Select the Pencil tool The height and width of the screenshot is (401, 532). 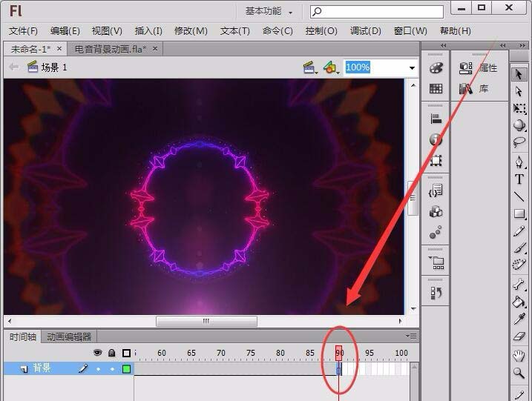[x=519, y=231]
